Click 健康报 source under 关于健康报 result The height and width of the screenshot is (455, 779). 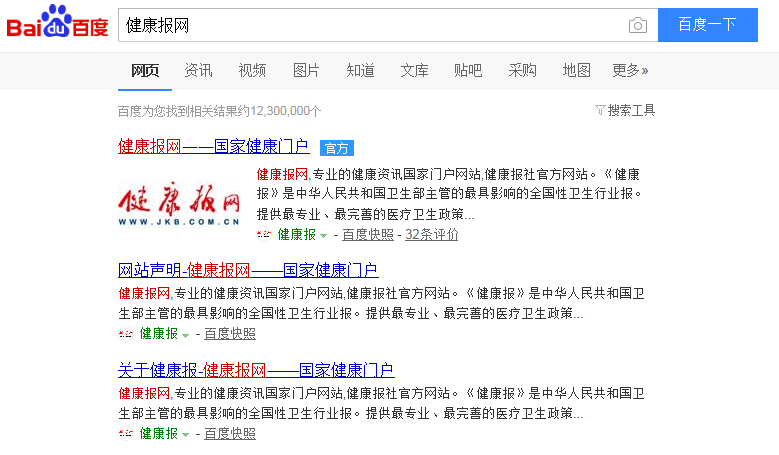click(158, 434)
